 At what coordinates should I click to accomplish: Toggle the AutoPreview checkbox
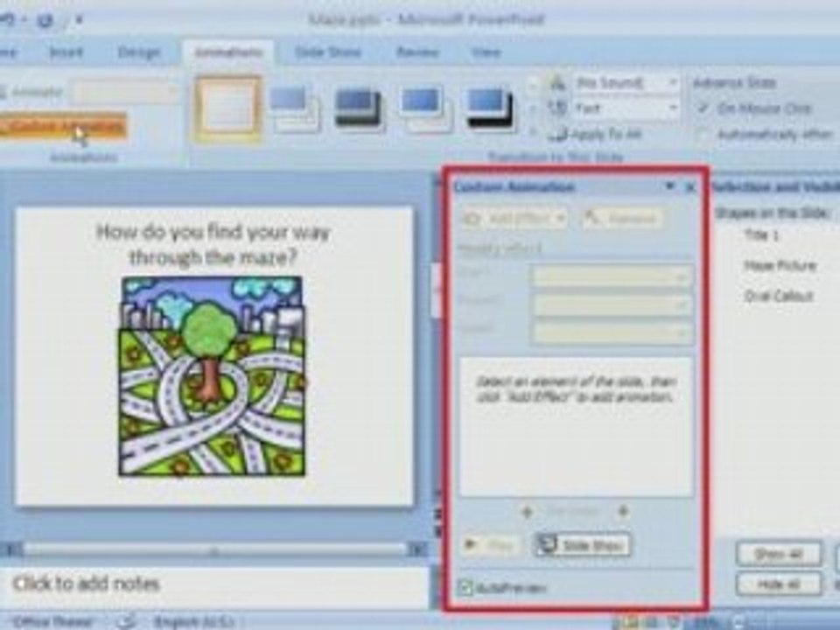click(465, 588)
